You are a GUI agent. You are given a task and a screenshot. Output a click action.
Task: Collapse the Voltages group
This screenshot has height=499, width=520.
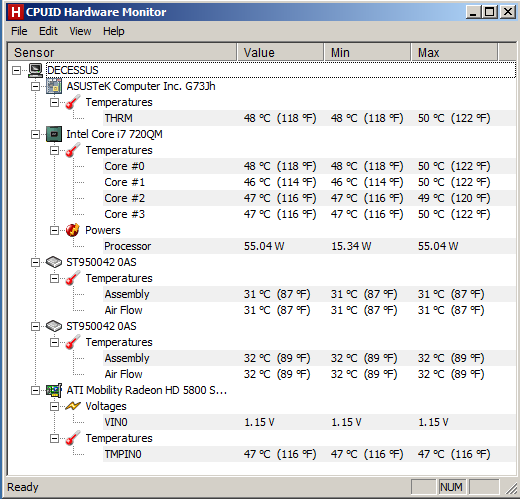click(54, 406)
